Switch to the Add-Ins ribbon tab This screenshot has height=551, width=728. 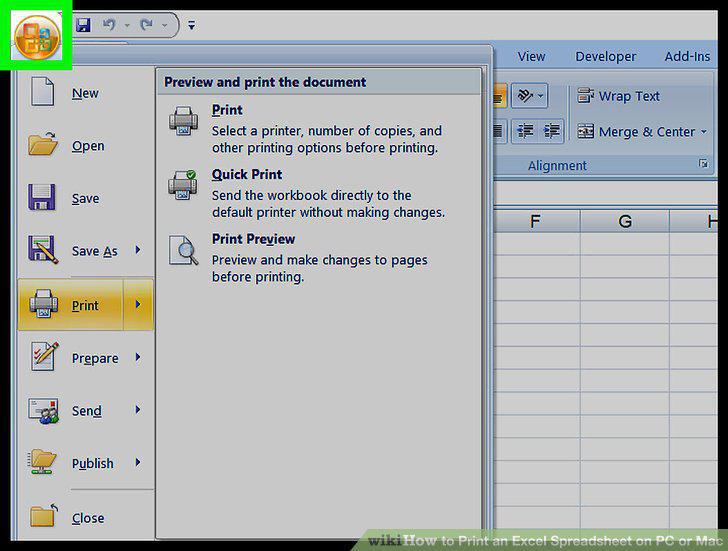click(x=687, y=57)
